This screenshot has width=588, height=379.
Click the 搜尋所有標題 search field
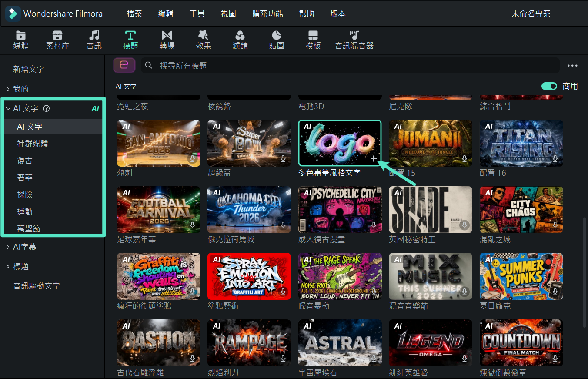tap(350, 65)
